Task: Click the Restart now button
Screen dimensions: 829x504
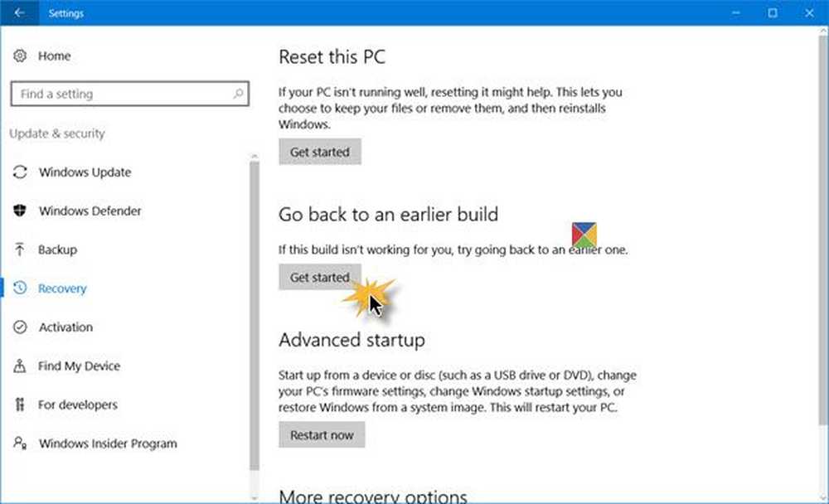Action: pyautogui.click(x=322, y=435)
